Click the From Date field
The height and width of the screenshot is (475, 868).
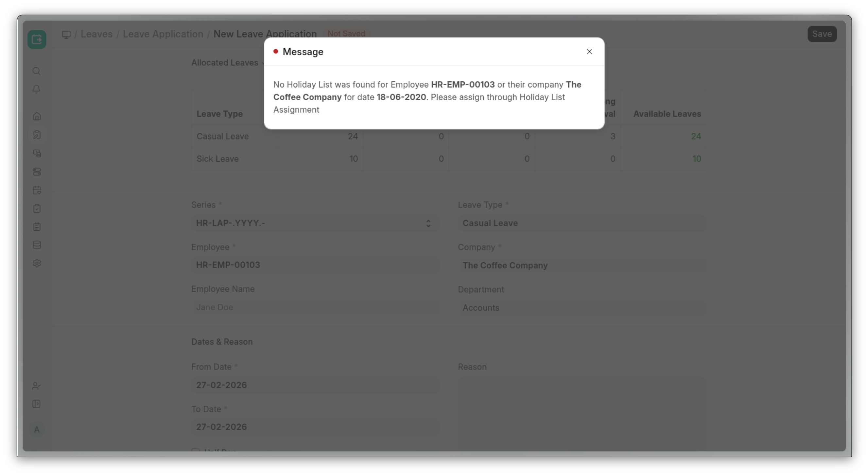pyautogui.click(x=315, y=385)
